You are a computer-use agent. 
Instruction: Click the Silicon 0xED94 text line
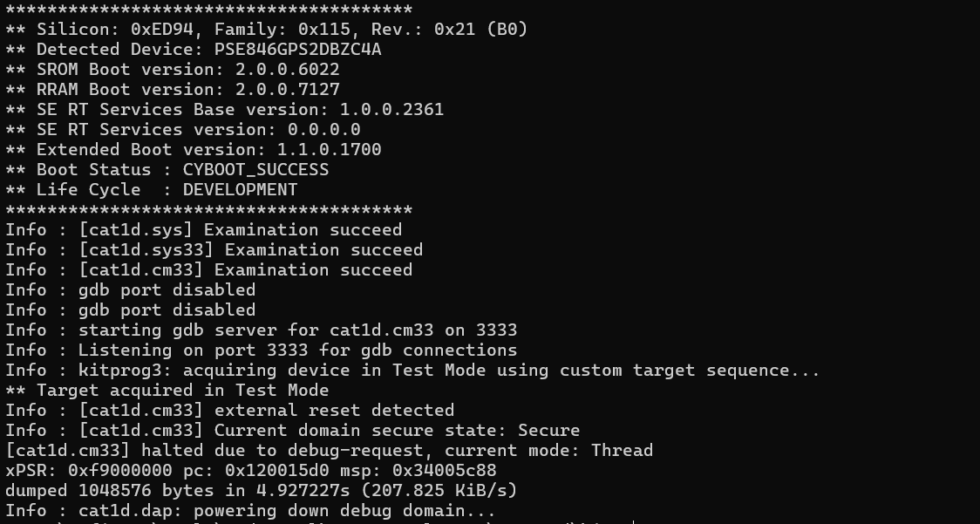point(266,30)
